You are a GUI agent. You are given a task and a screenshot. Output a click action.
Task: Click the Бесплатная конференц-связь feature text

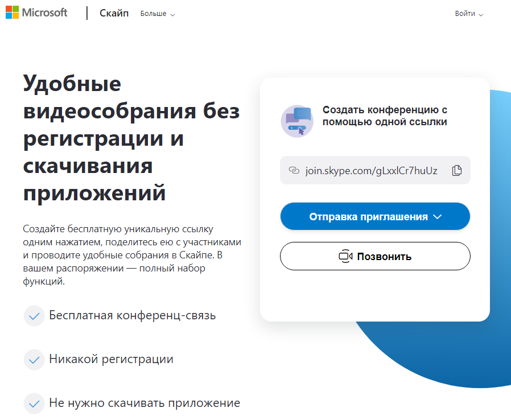coord(132,315)
